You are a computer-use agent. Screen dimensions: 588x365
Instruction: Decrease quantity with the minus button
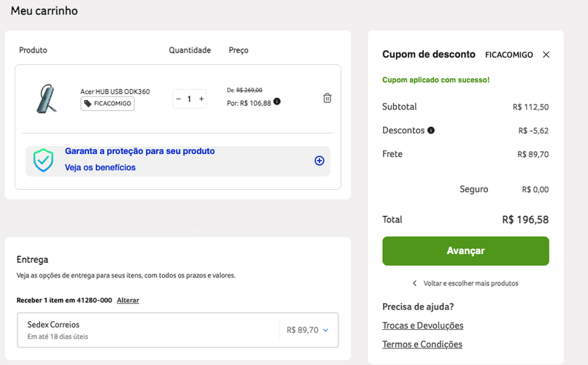pos(178,99)
